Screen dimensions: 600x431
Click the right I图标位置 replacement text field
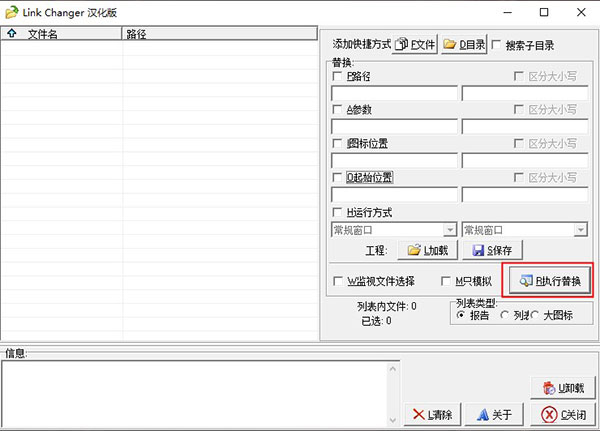click(525, 160)
